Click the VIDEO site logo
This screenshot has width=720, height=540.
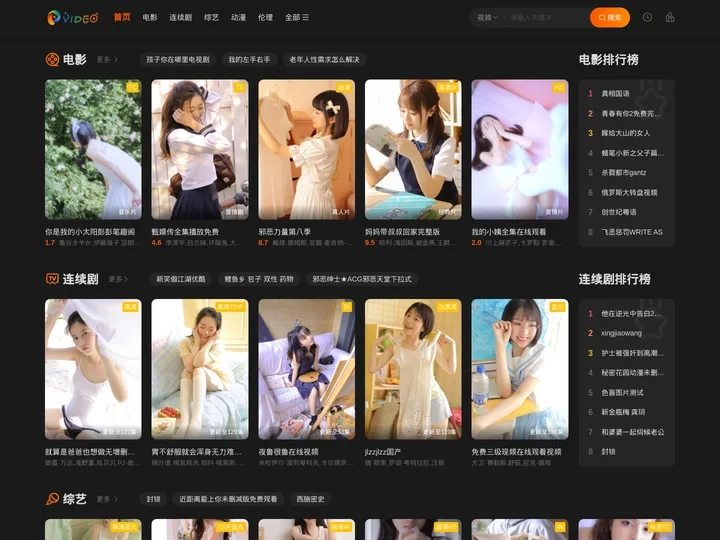coord(73,17)
